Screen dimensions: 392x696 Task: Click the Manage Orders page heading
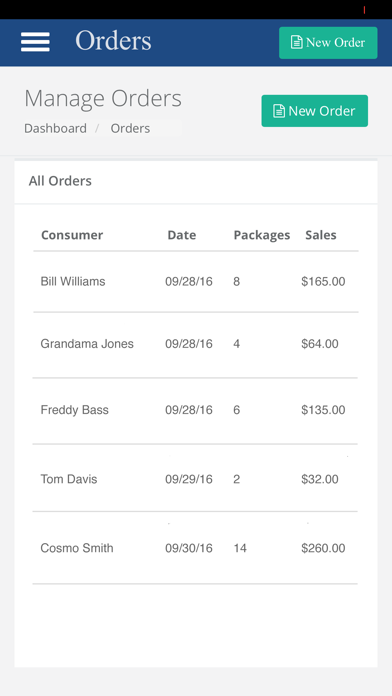pyautogui.click(x=103, y=99)
